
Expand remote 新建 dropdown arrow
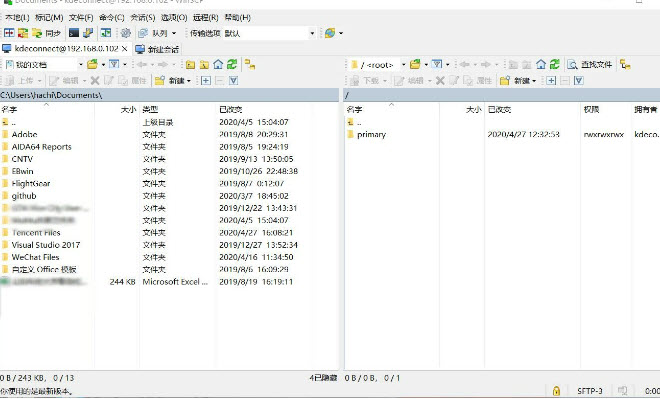point(534,80)
